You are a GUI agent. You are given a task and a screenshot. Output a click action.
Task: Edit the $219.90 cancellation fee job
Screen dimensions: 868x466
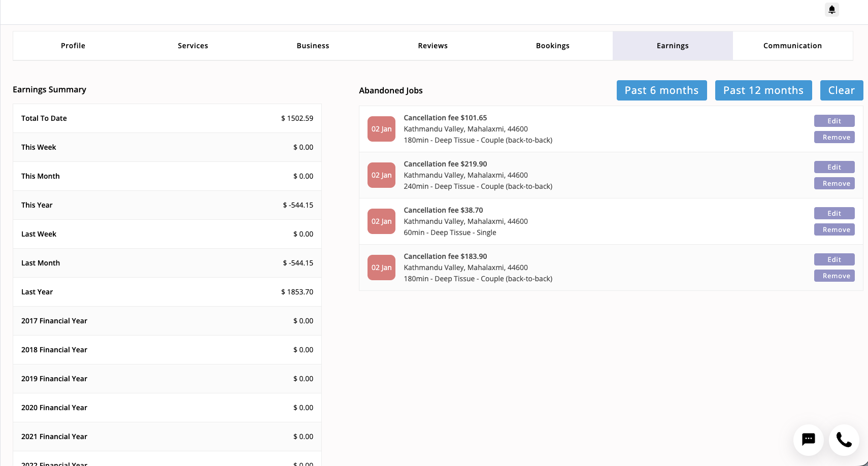(834, 167)
